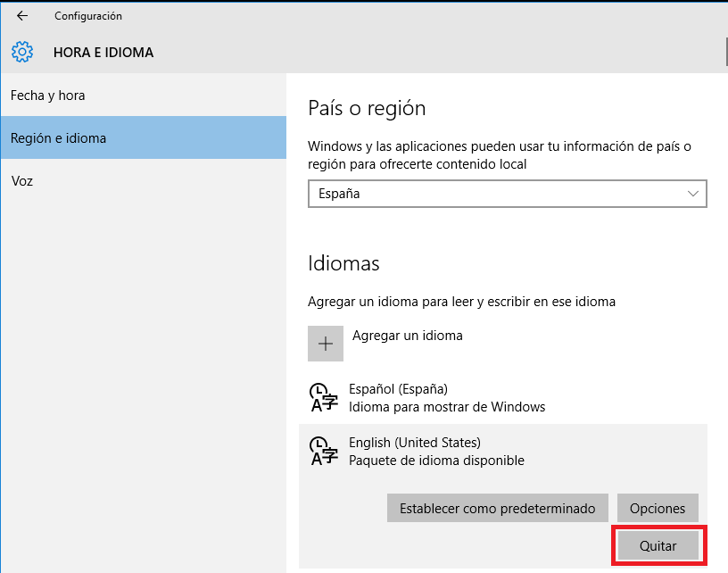The width and height of the screenshot is (728, 573).
Task: Click the Paquete de idioma disponible text
Action: (x=436, y=461)
